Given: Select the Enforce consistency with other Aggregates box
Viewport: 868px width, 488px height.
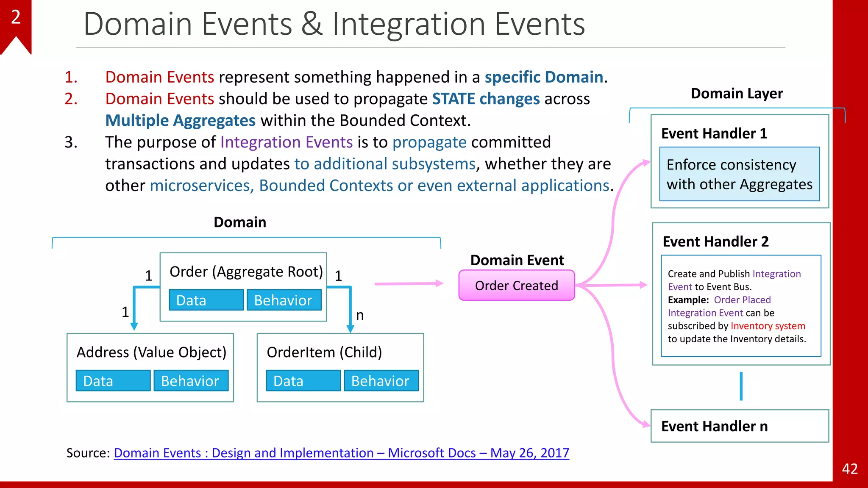Looking at the screenshot, I should point(739,174).
